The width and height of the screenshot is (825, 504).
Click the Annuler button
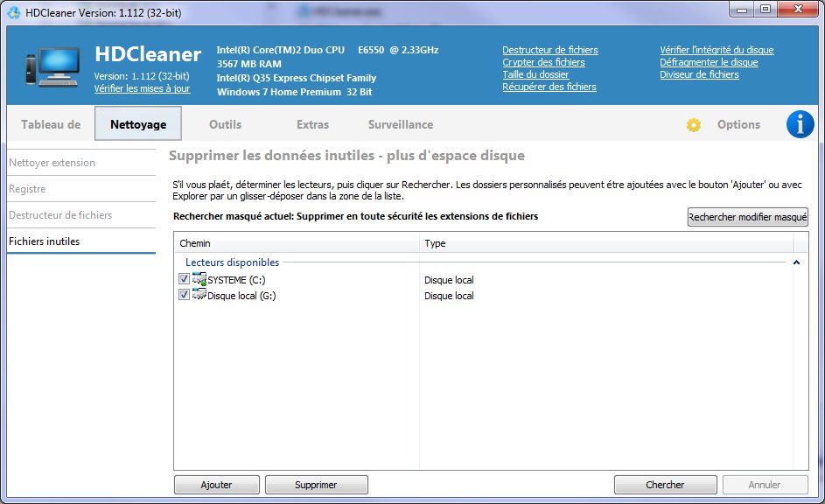point(765,485)
